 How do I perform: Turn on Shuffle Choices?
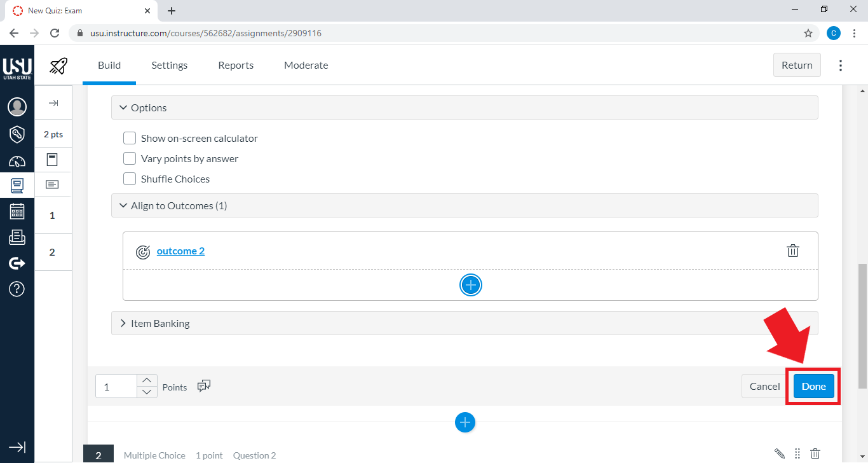click(x=130, y=178)
